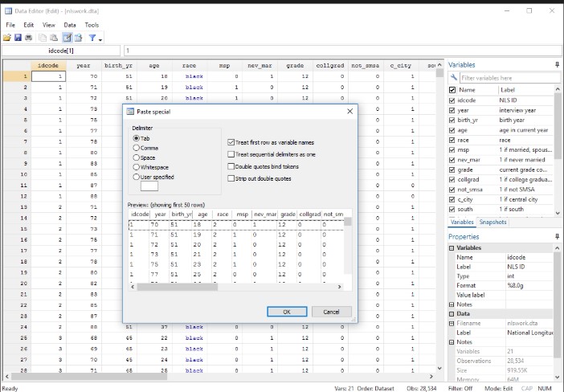This screenshot has height=392, width=564.
Task: Toggle the select-all Name header checkbox
Action: (x=452, y=90)
